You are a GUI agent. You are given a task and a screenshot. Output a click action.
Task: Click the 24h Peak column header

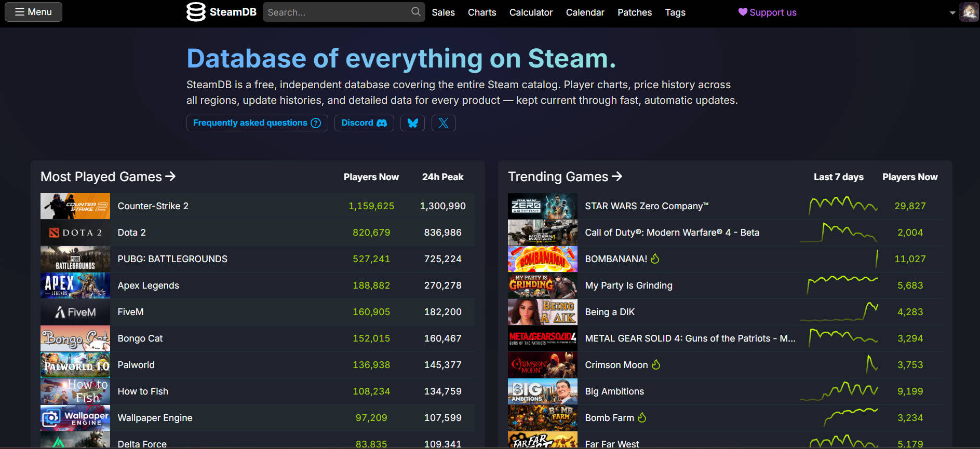pos(442,177)
